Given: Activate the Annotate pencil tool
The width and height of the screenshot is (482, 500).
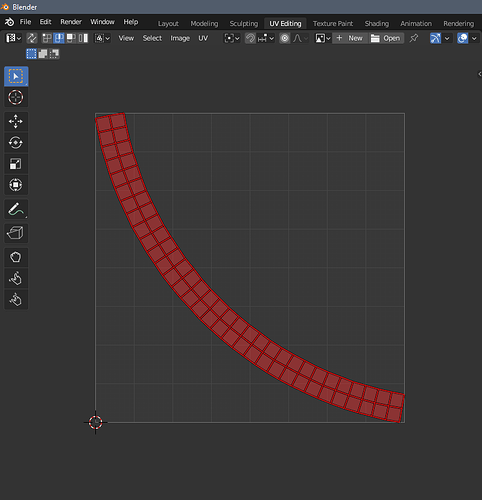Looking at the screenshot, I should (16, 209).
